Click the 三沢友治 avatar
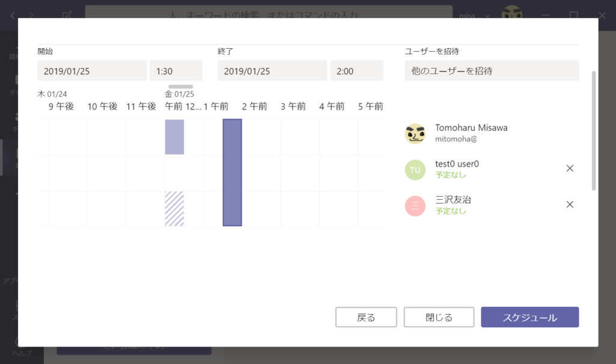The width and height of the screenshot is (616, 364). tap(414, 205)
